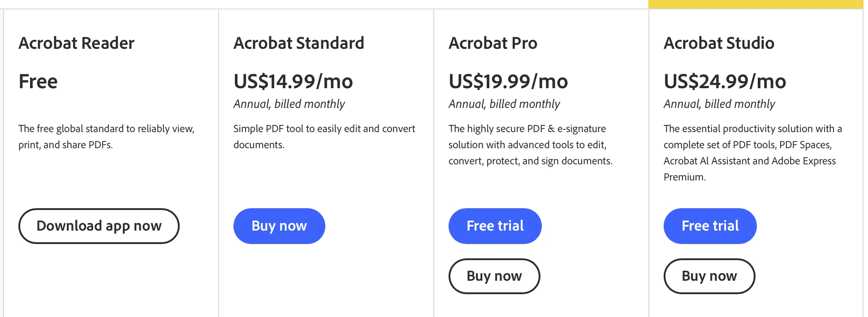The height and width of the screenshot is (317, 868).
Task: Click the yellow banner above Acrobat Studio
Action: [x=756, y=4]
